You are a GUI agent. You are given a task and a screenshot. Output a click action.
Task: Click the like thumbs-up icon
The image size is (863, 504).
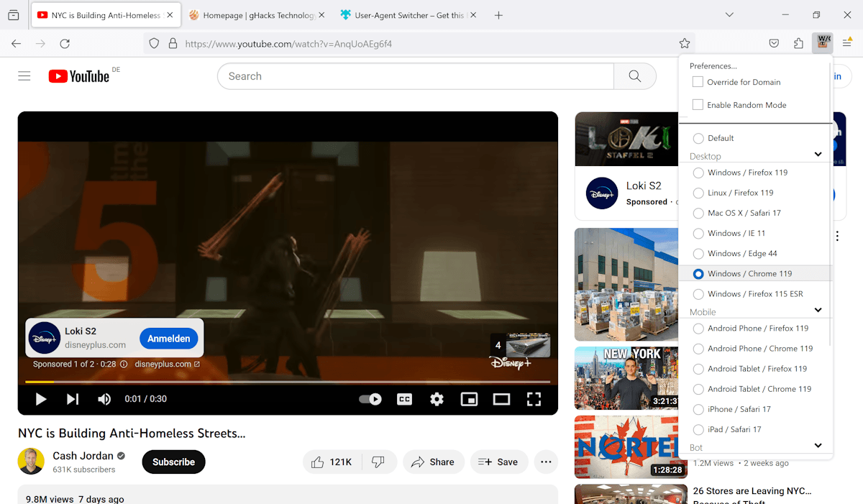[318, 462]
